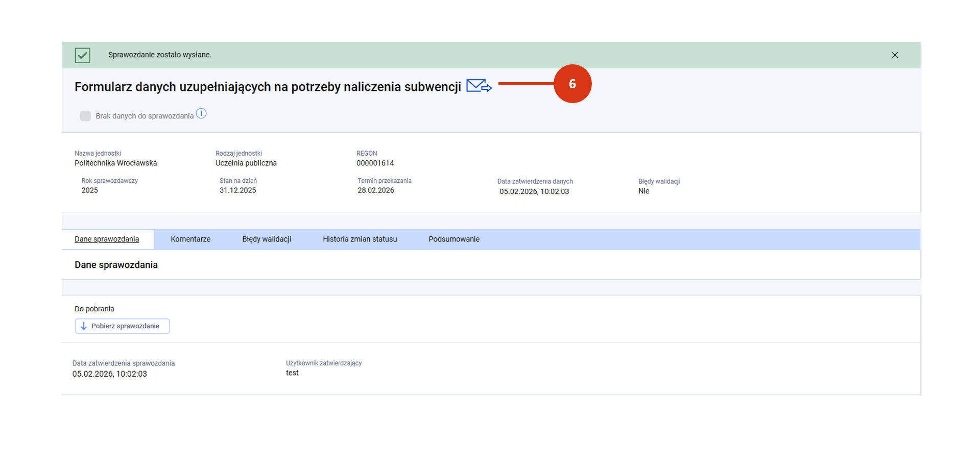Show the Historia zmian statusu tab
Screen dimensions: 980x468
coord(360,239)
